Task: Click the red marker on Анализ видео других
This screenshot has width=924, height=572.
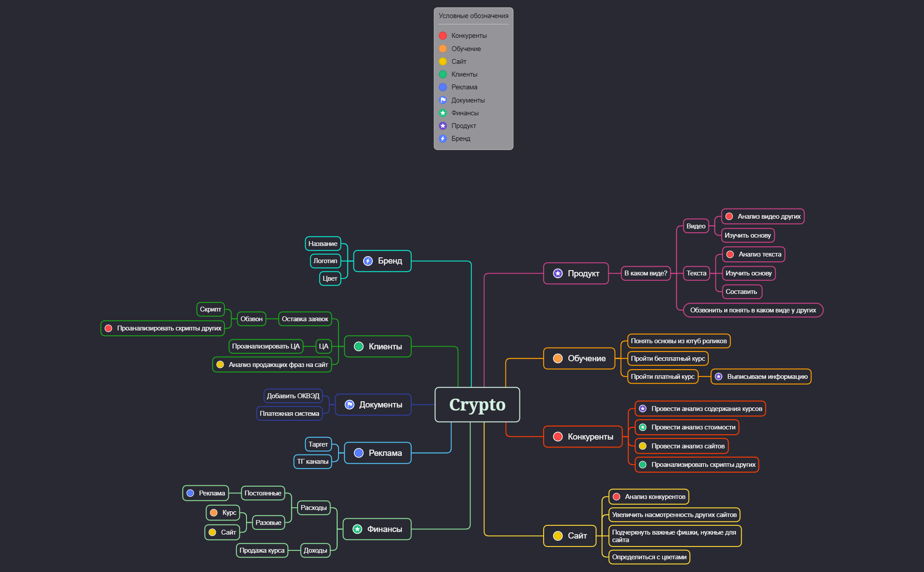Action: [x=729, y=216]
